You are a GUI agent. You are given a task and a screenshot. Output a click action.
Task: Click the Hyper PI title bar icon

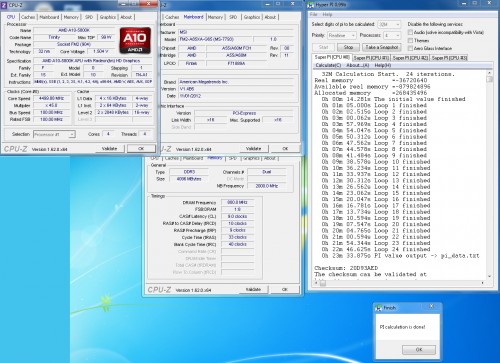click(310, 5)
